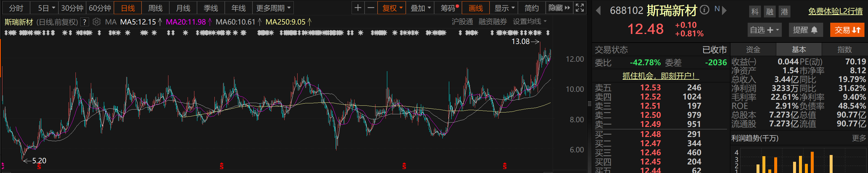Click the 融资融券 tag
This screenshot has height=173, width=868.
[x=493, y=22]
